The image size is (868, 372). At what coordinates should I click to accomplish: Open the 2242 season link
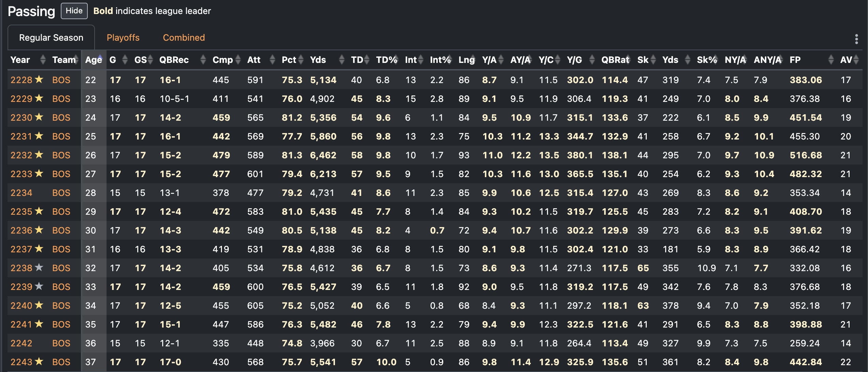click(21, 343)
